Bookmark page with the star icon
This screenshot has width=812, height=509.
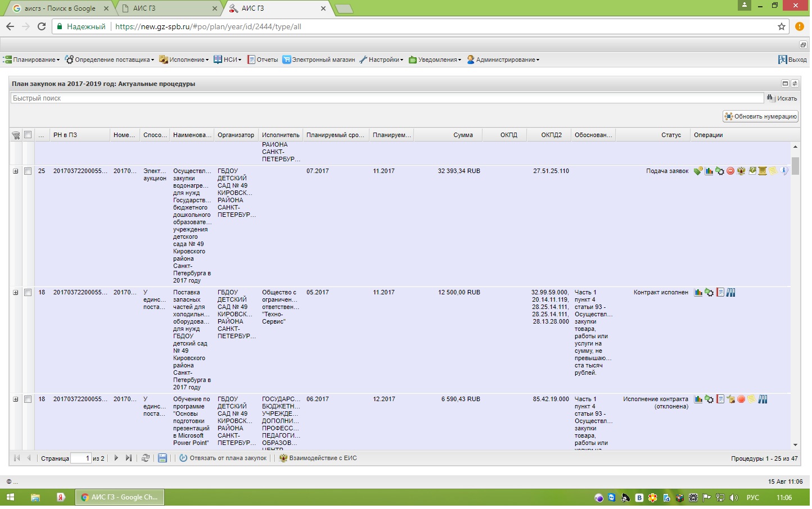(782, 26)
